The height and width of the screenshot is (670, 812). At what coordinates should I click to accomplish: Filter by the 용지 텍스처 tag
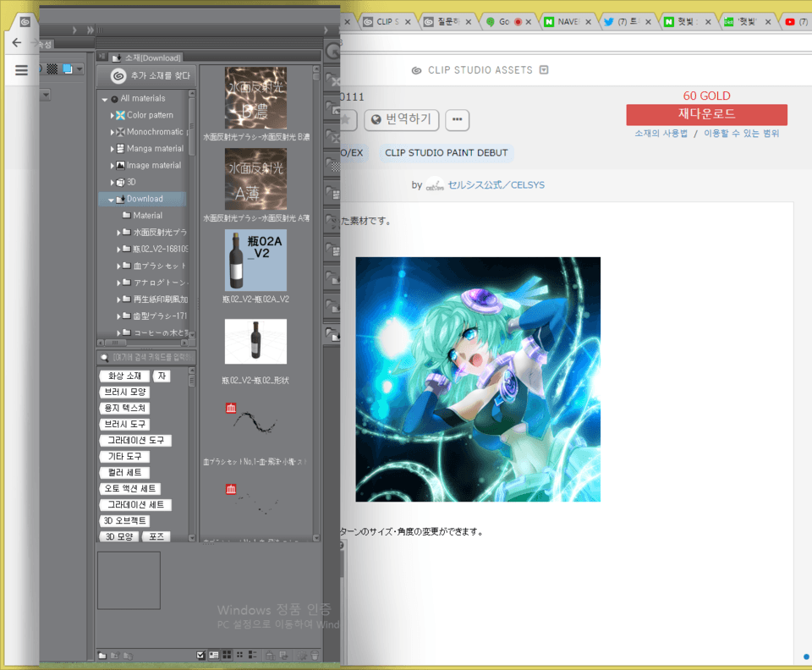pos(125,408)
